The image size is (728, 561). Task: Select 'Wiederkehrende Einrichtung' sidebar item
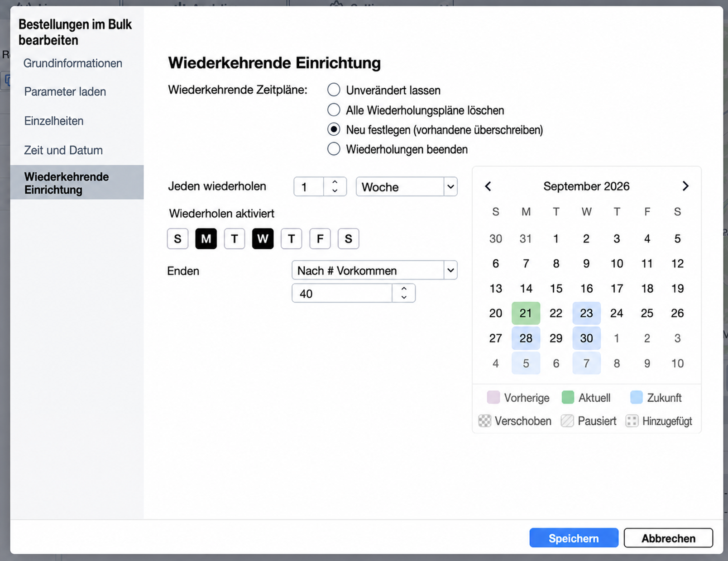click(x=77, y=183)
